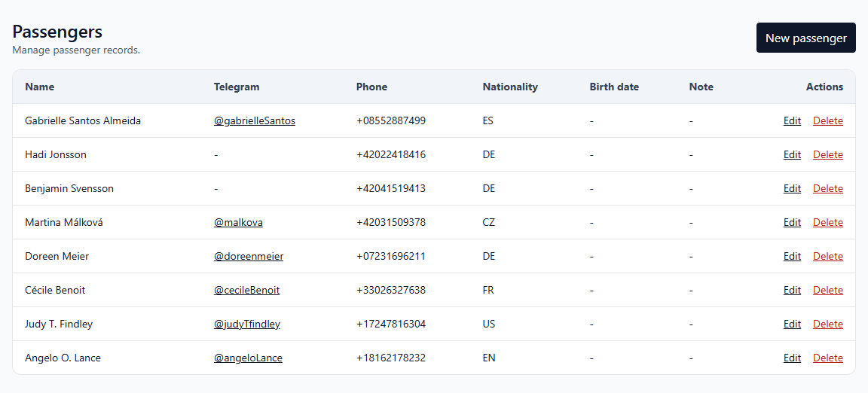Edit Gabrielle Santos Almeida's record
The image size is (868, 393).
point(792,120)
